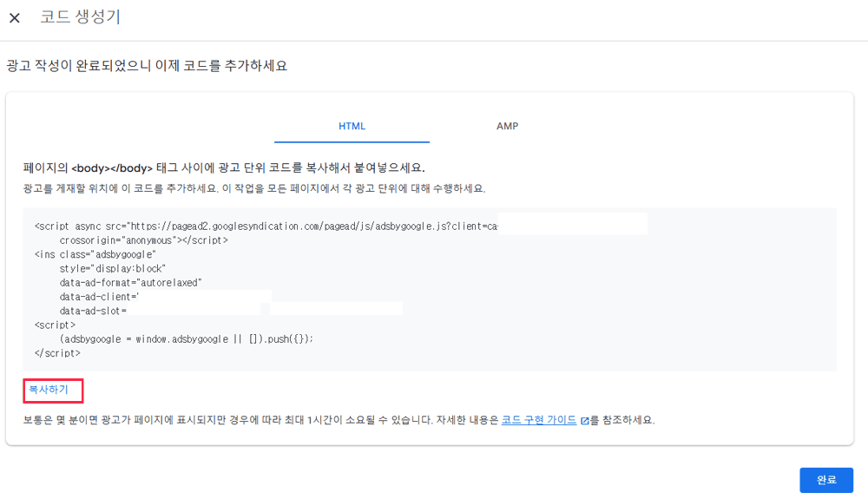Image resolution: width=868 pixels, height=499 pixels.
Task: Close the 코드 생성기 dialog with X
Action: (15, 17)
